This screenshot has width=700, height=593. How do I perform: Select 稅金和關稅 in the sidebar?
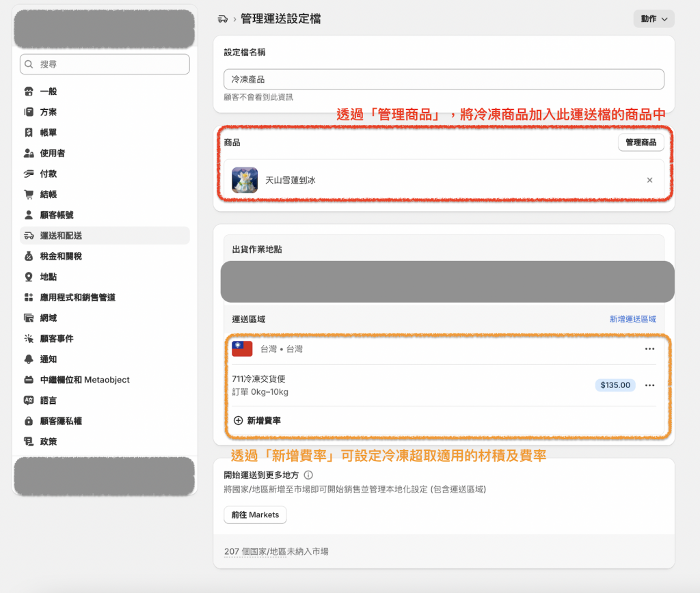pyautogui.click(x=60, y=256)
